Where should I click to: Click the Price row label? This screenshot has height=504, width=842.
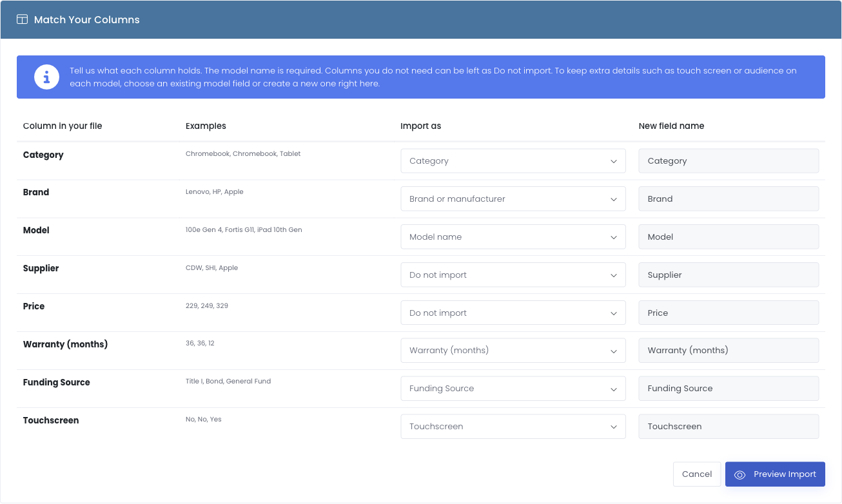click(34, 307)
